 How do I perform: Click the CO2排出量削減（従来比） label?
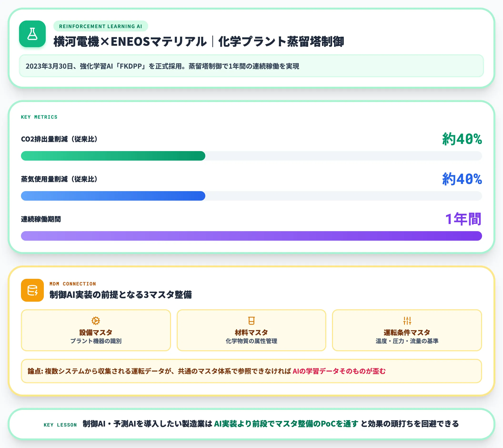59,139
